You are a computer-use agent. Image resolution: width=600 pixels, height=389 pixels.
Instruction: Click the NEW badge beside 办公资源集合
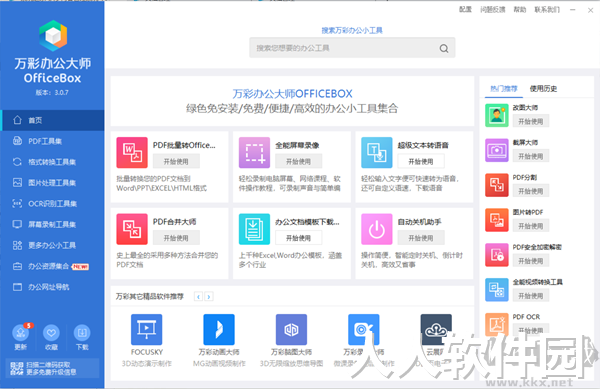click(81, 267)
